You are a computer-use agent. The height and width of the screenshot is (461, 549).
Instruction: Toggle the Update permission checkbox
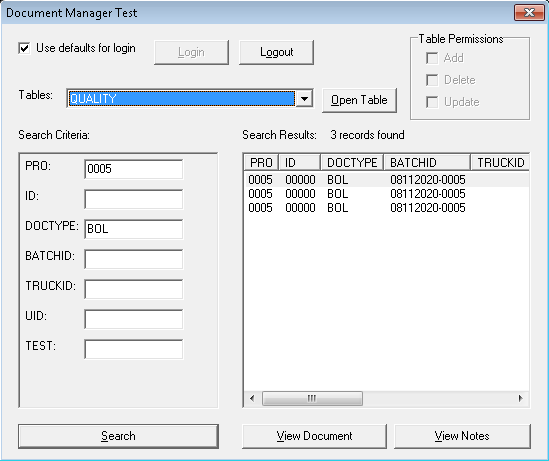coord(432,102)
